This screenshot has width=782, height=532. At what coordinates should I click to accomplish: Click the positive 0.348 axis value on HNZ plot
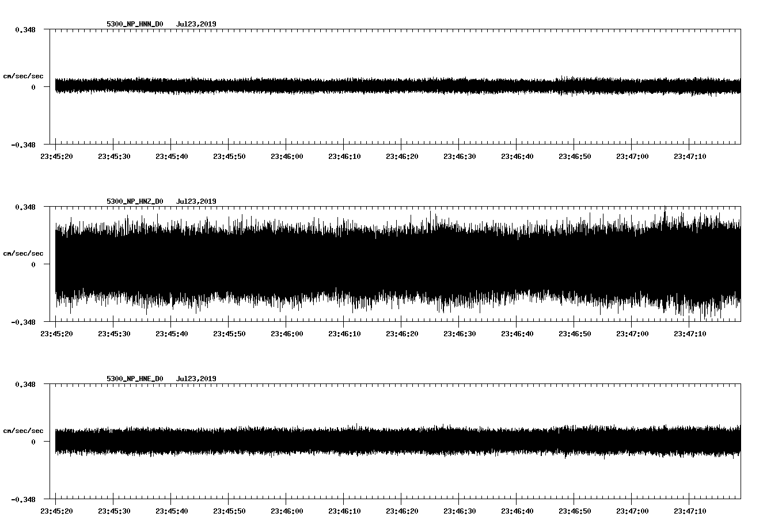(x=25, y=207)
